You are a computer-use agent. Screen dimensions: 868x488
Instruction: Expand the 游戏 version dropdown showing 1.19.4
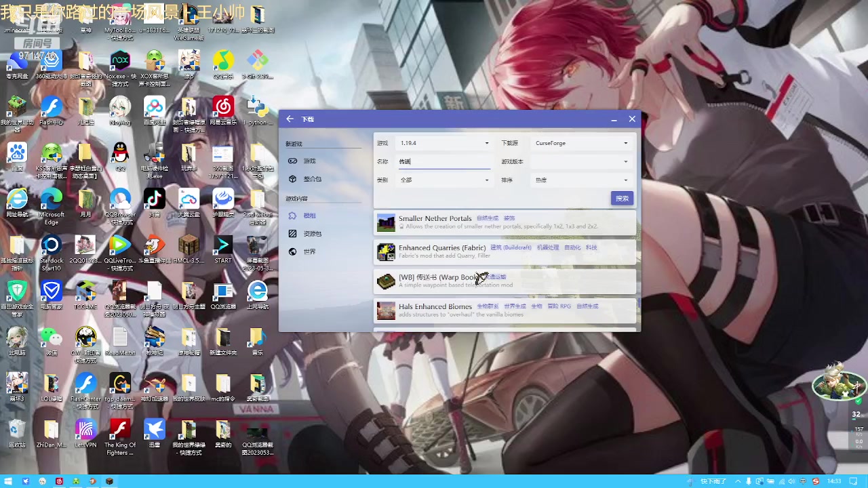(444, 143)
